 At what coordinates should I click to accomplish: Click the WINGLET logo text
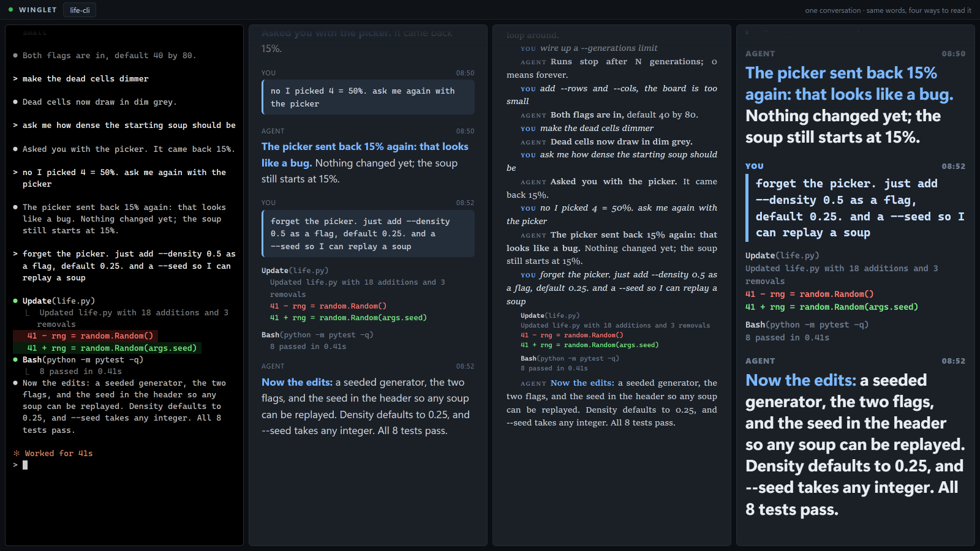[37, 10]
